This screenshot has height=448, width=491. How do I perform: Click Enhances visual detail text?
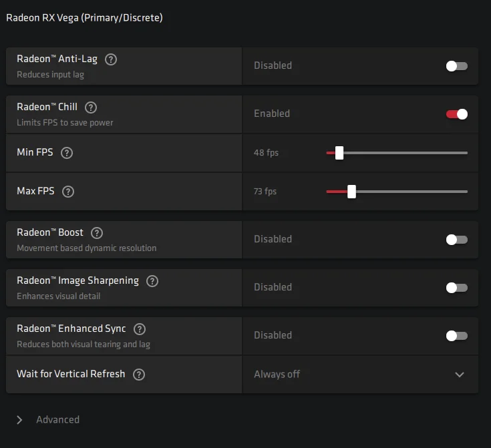click(x=59, y=296)
